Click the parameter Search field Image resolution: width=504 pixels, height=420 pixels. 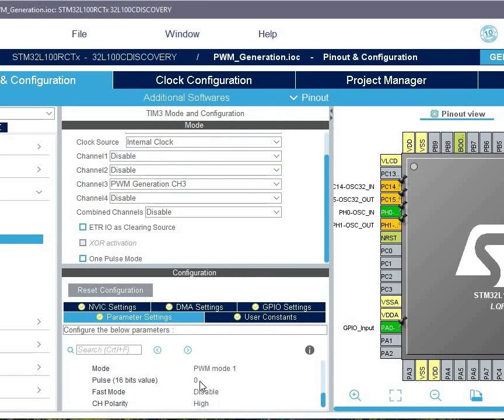pos(109,349)
